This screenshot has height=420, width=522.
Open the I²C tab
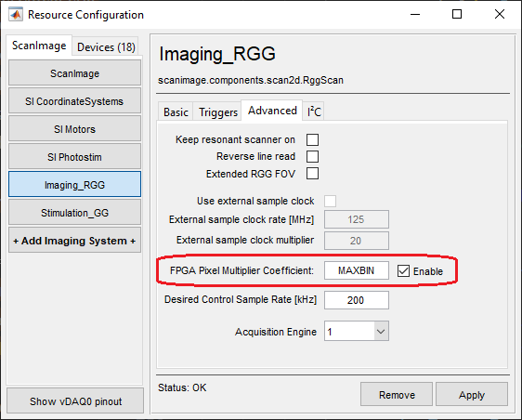pyautogui.click(x=314, y=112)
